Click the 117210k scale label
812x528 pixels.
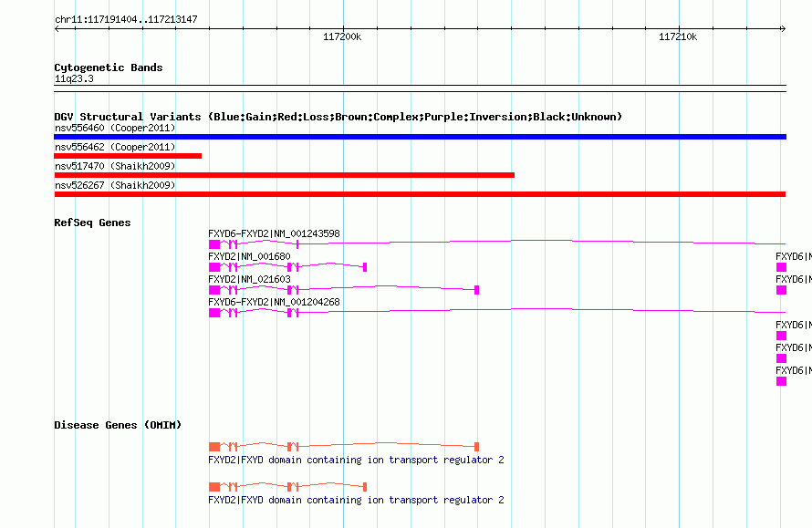coord(677,36)
